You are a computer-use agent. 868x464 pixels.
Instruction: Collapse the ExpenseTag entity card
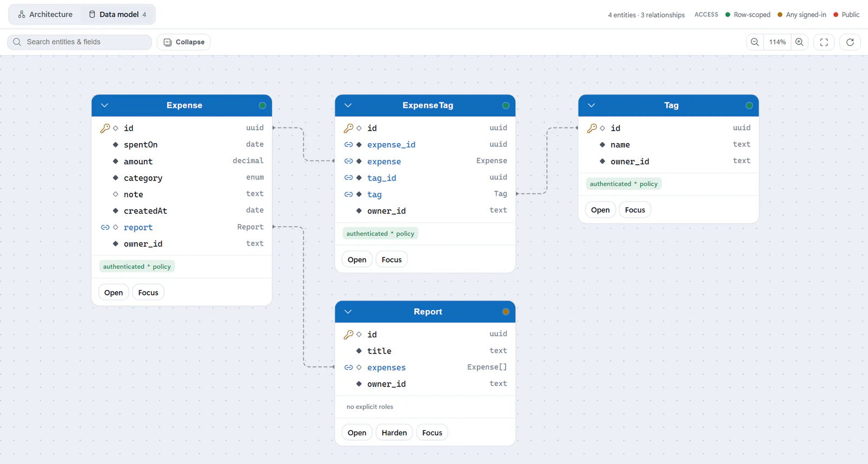(x=348, y=106)
